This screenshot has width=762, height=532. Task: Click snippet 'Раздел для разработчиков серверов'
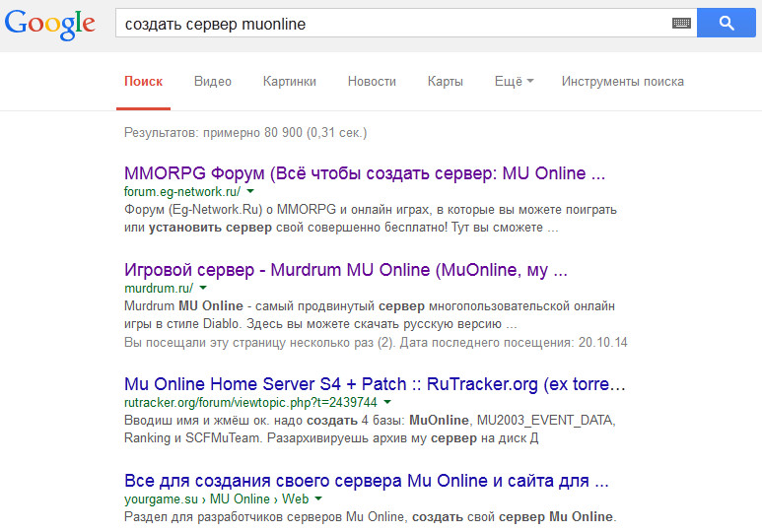[371, 517]
